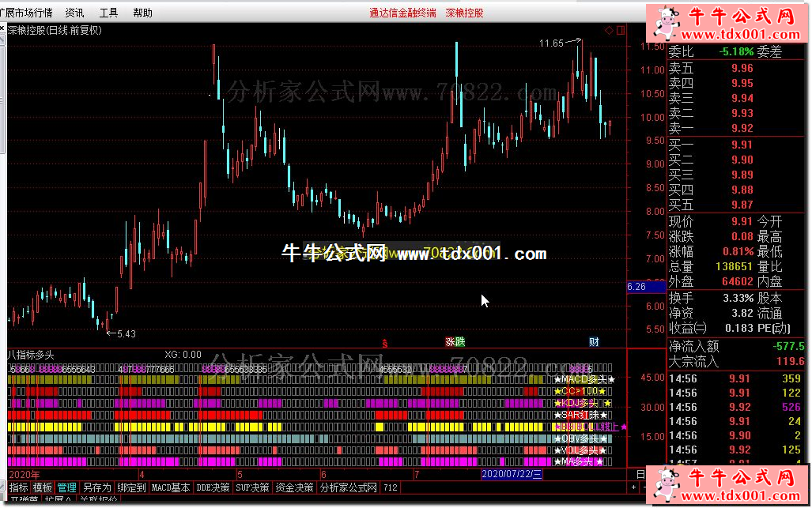Click the SAR红珠 row label
This screenshot has width=812, height=508.
[580, 415]
